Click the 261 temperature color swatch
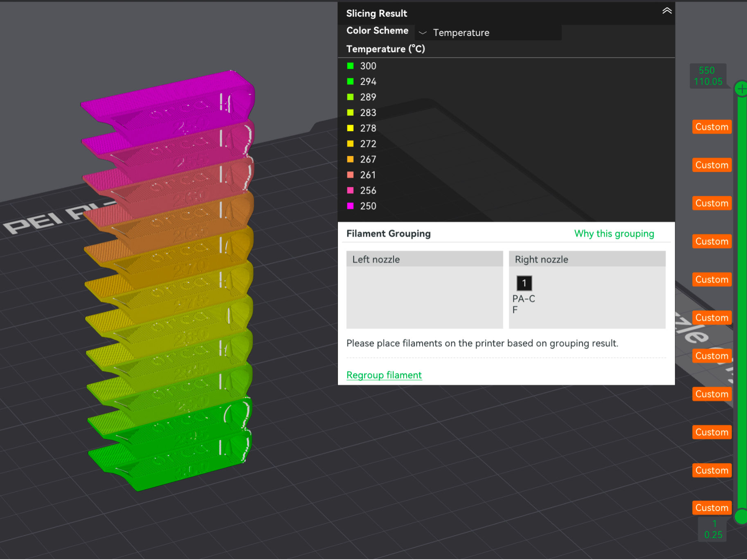The width and height of the screenshot is (747, 560). [x=350, y=175]
